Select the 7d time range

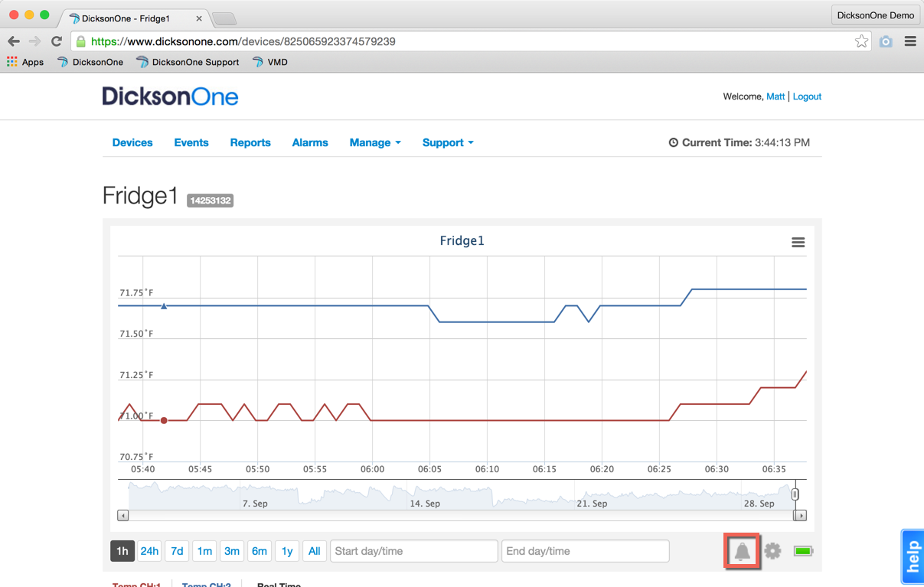(177, 551)
